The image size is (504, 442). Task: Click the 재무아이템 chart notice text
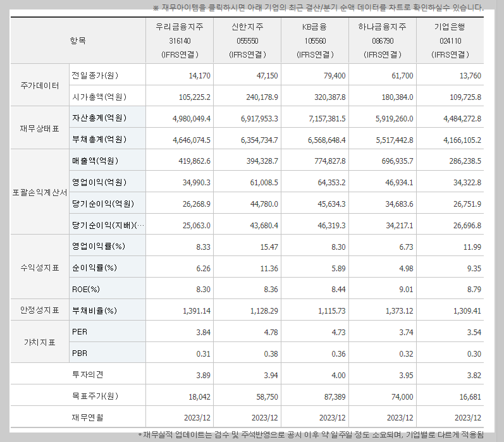318,8
